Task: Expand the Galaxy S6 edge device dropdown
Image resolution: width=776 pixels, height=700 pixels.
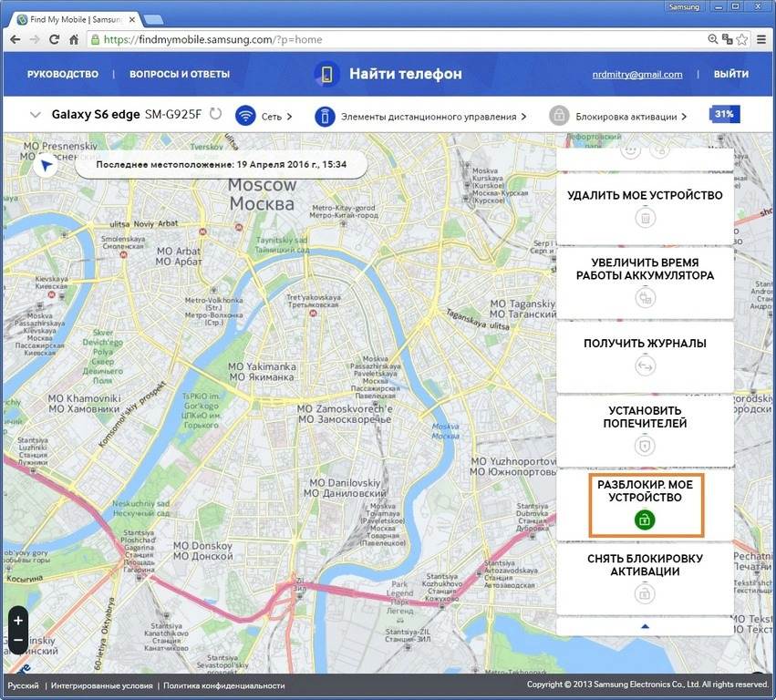Action: coord(36,115)
